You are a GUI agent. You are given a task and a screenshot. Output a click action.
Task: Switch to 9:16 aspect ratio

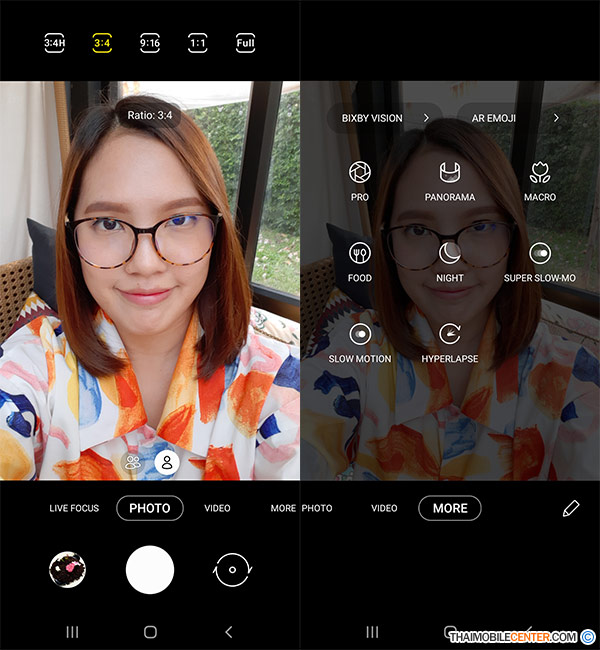pos(150,43)
